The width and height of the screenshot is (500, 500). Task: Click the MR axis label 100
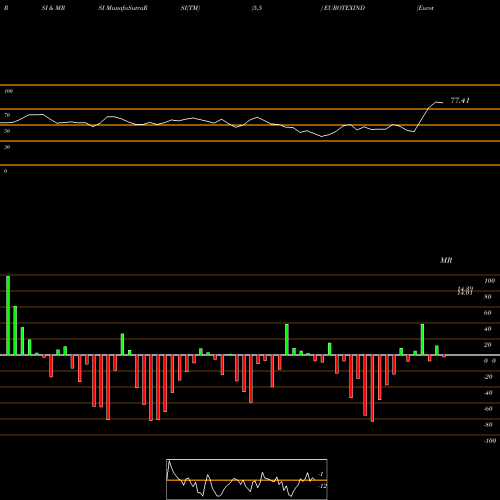[x=489, y=281]
